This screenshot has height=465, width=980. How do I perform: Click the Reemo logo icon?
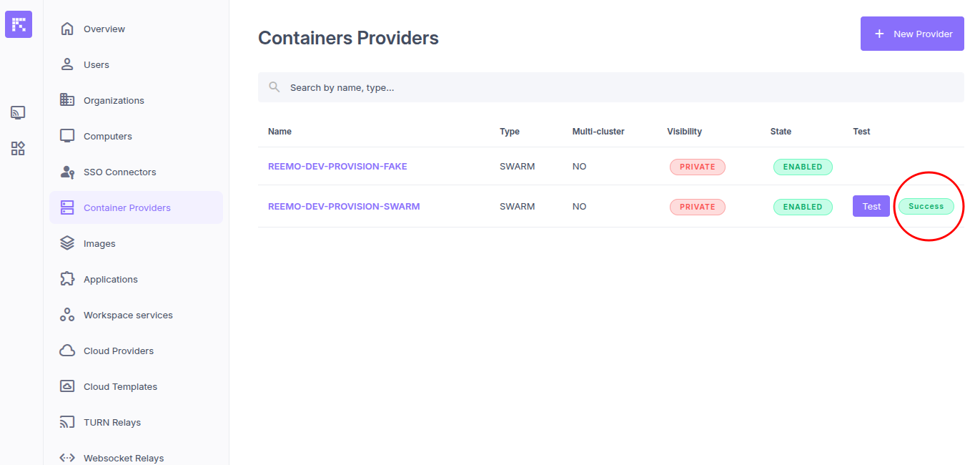click(19, 24)
